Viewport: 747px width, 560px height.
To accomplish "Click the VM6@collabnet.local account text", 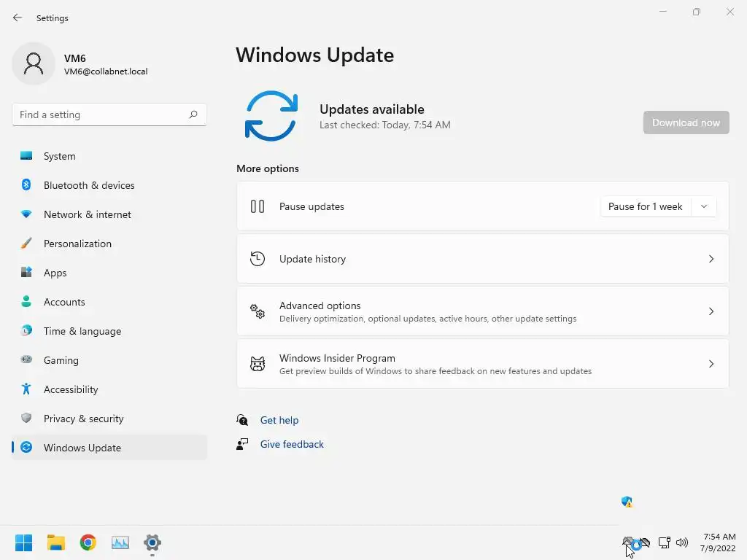I will tap(106, 71).
